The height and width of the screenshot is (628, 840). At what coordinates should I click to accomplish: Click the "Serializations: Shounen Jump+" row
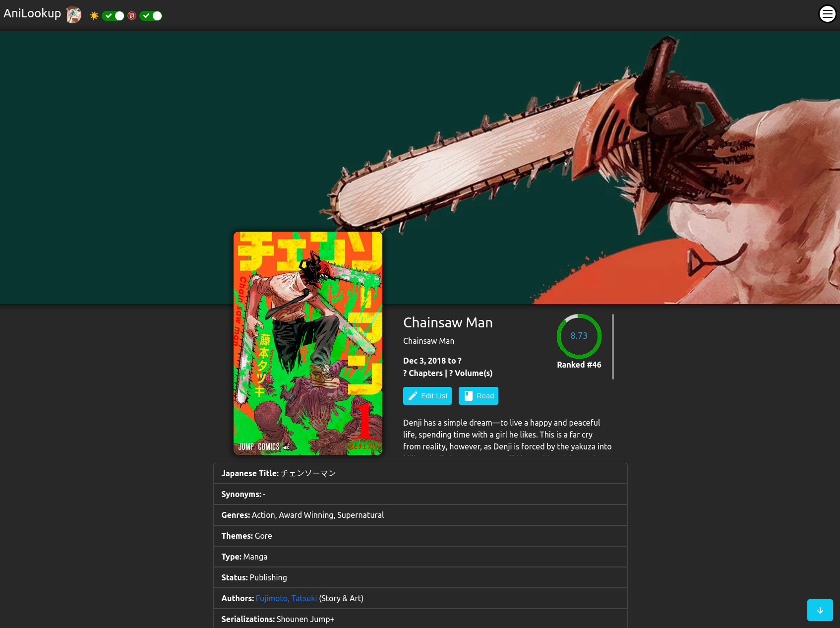click(x=420, y=619)
